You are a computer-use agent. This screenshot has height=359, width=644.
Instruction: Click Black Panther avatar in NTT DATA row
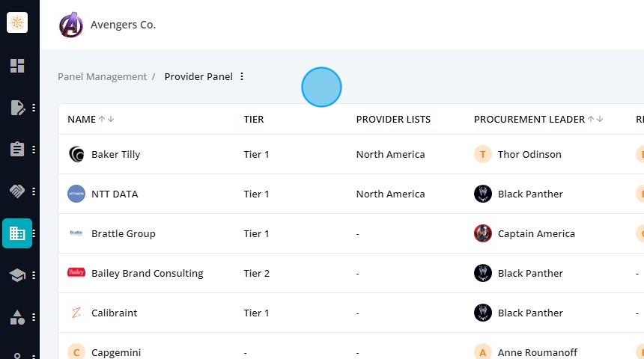(483, 194)
